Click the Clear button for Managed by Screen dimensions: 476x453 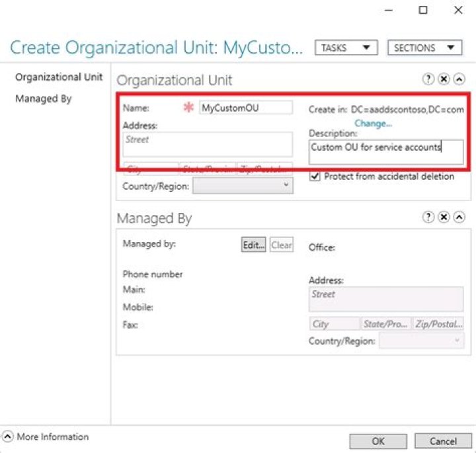coord(282,245)
